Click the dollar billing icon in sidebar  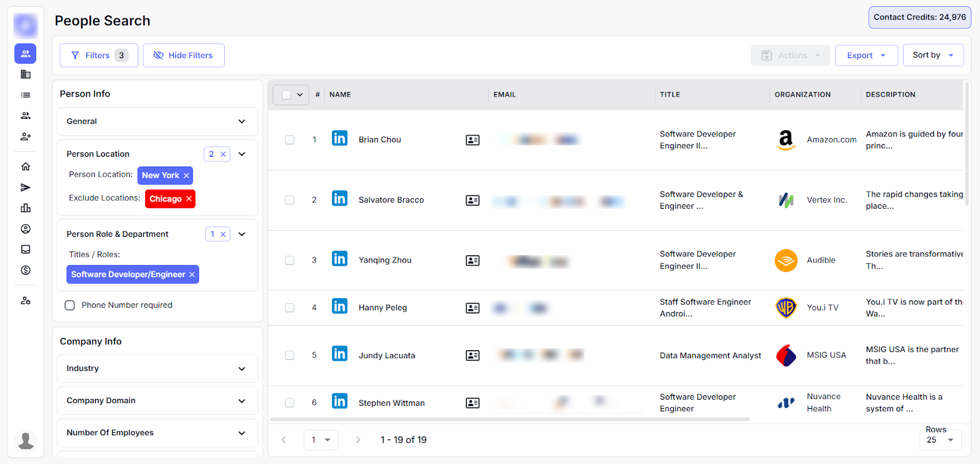(26, 270)
